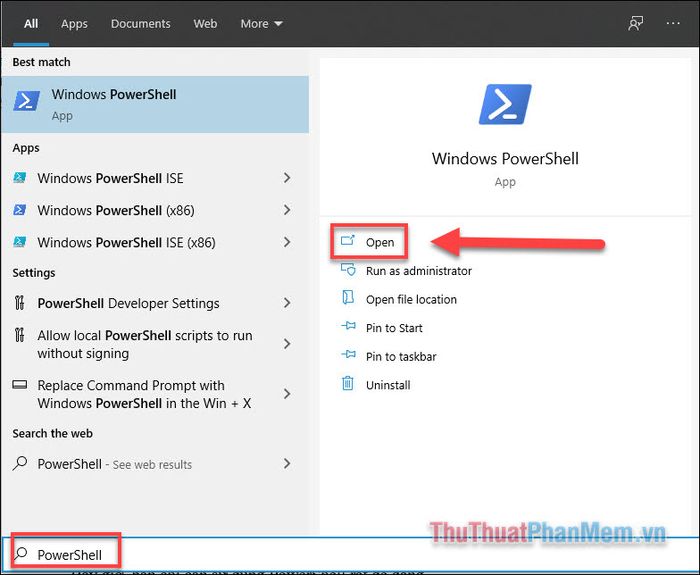Viewport: 700px width, 575px height.
Task: Click the PowerShell ISE (x86) icon
Action: 20,242
